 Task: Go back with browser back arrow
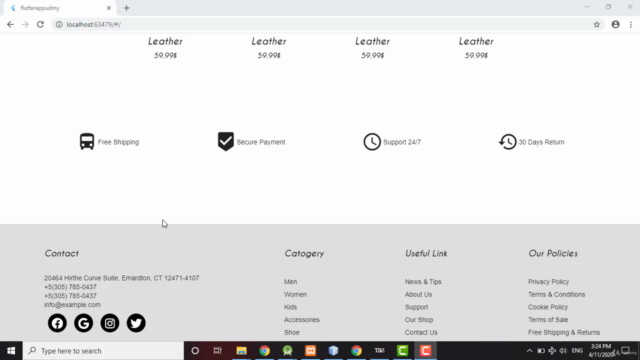tap(10, 24)
